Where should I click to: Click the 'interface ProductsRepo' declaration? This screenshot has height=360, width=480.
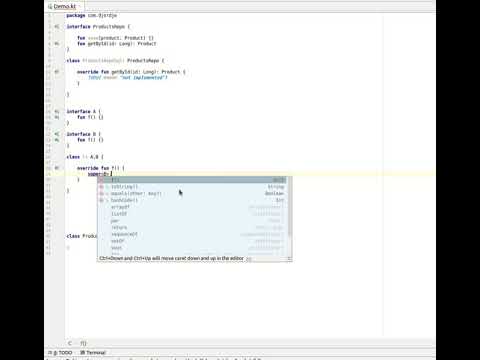(98, 26)
